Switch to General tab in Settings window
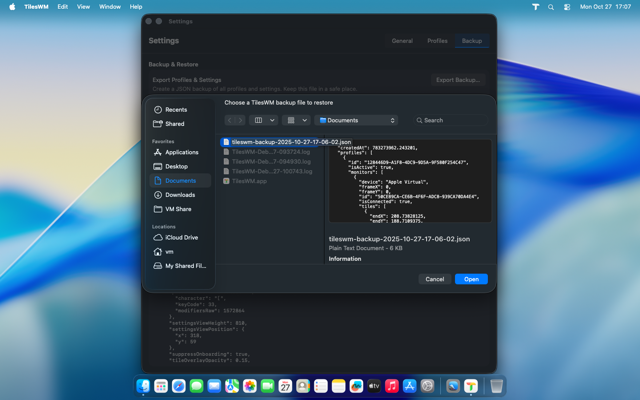 (402, 41)
